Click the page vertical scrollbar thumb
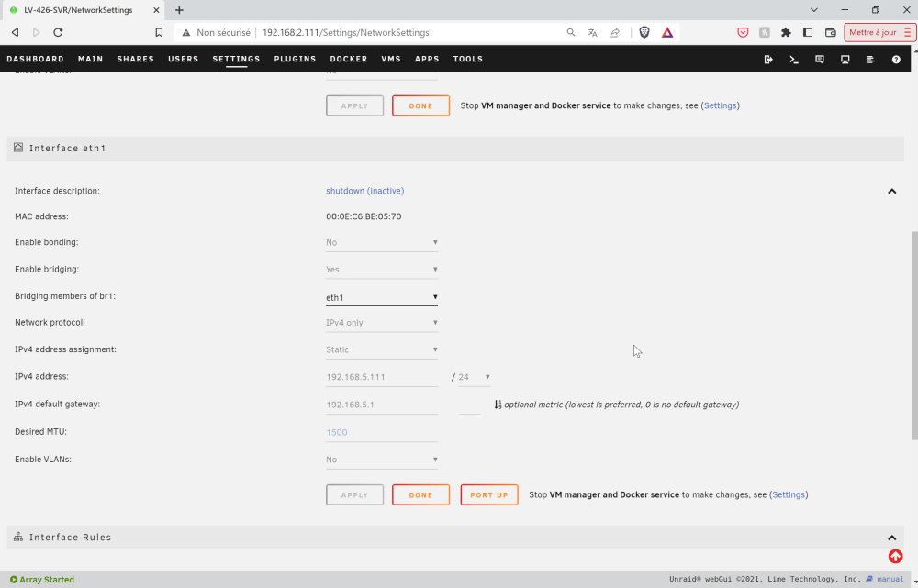918x588 pixels. point(914,335)
